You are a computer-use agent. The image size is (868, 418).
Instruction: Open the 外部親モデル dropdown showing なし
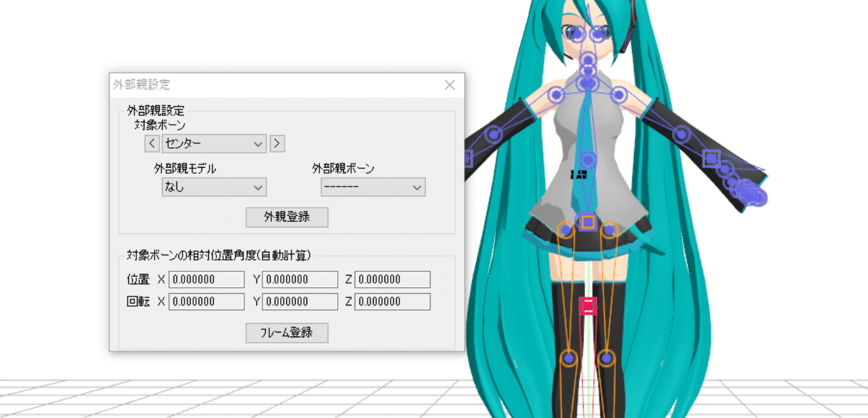[214, 187]
